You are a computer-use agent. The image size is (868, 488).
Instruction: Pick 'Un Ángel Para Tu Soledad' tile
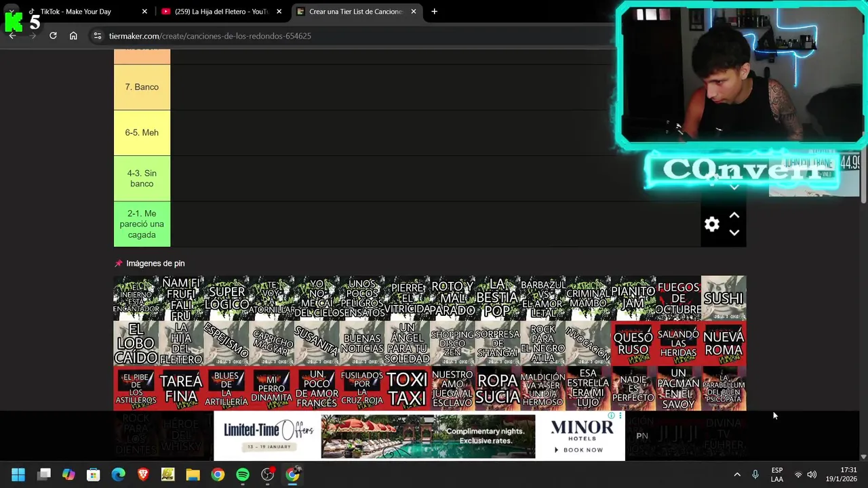(x=407, y=344)
